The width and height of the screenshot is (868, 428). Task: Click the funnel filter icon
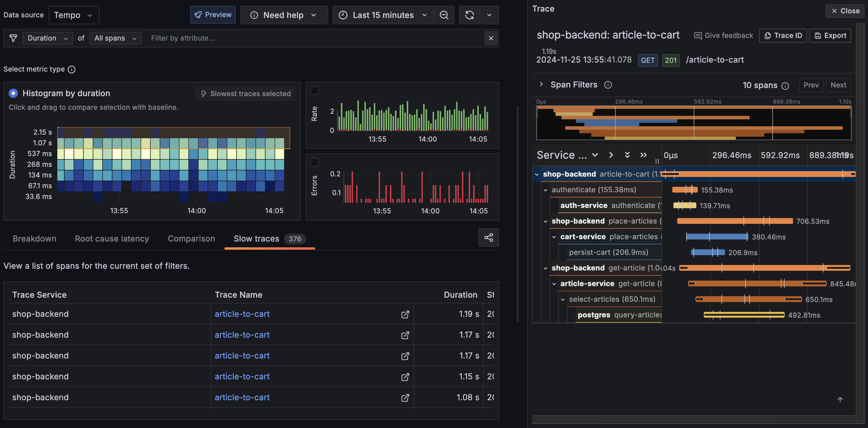13,38
